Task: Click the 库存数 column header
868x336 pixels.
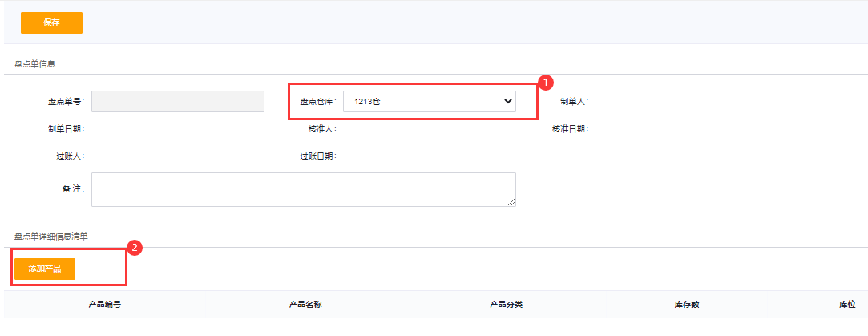Action: click(x=686, y=305)
